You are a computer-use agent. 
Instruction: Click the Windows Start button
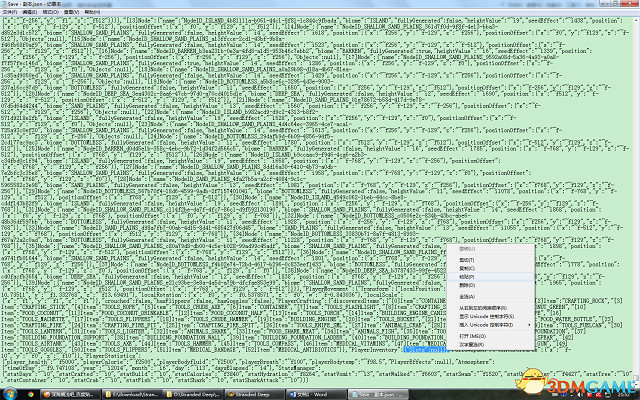pos(9,393)
